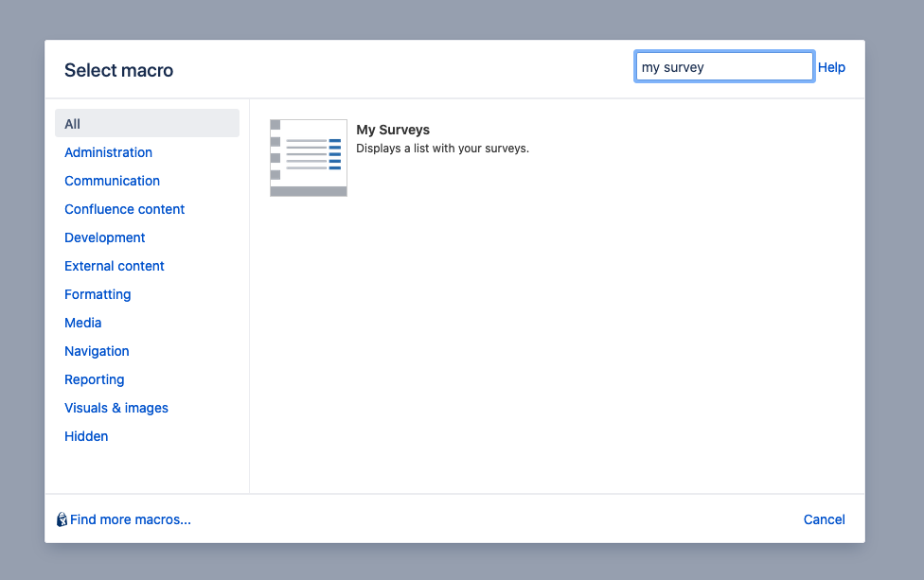Viewport: 924px width, 580px height.
Task: Choose the Communication category
Action: tap(112, 181)
